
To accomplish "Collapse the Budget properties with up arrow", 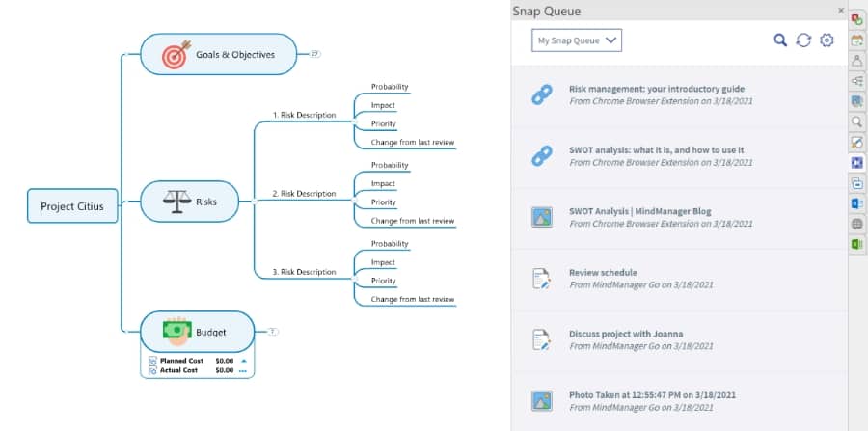I will (243, 360).
